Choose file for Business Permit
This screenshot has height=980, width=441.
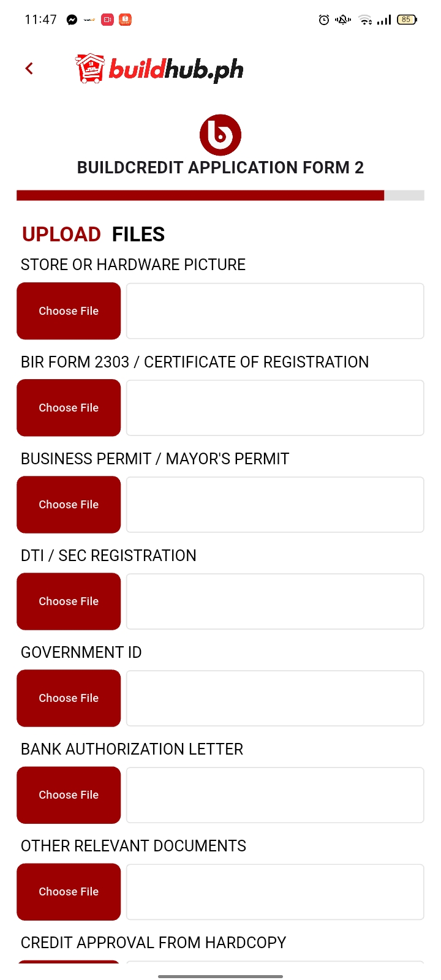click(69, 505)
